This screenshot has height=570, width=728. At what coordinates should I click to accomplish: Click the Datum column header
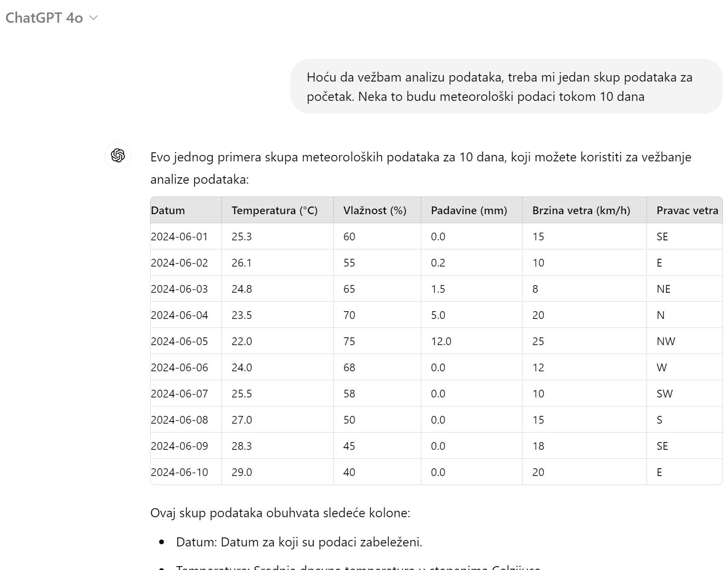pyautogui.click(x=186, y=210)
